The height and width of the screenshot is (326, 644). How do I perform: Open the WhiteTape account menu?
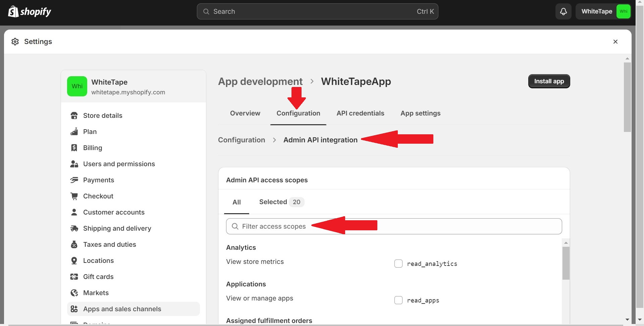[x=603, y=11]
